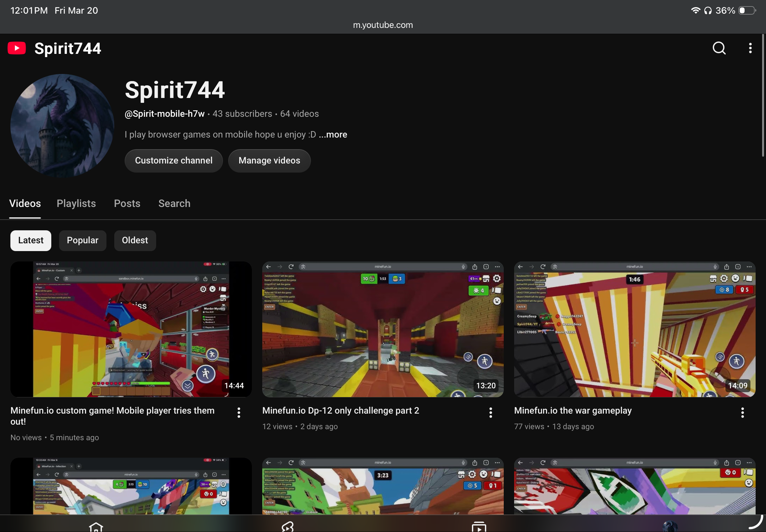
Task: Open the search magnifier icon
Action: (x=719, y=48)
